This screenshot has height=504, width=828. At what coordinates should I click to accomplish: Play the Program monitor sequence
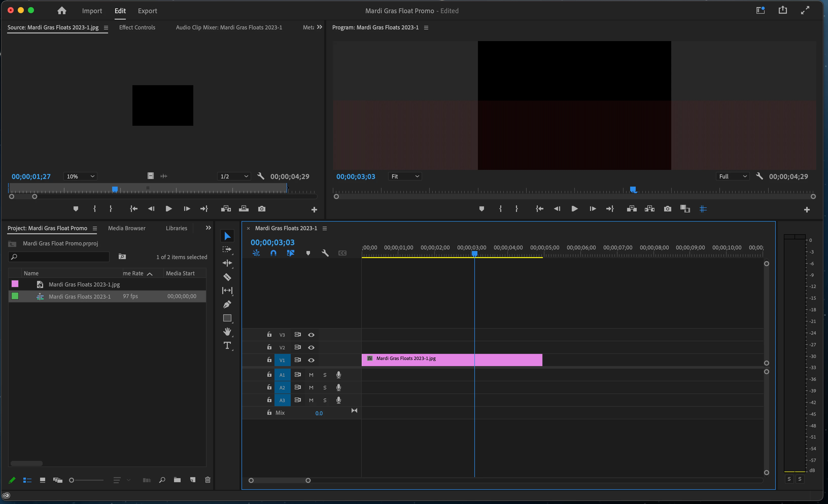[575, 209]
